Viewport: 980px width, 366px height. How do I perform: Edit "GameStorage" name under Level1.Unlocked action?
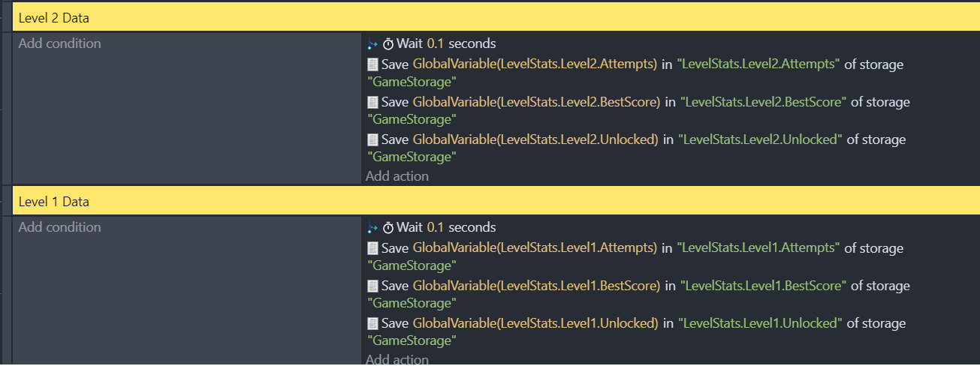pyautogui.click(x=412, y=340)
